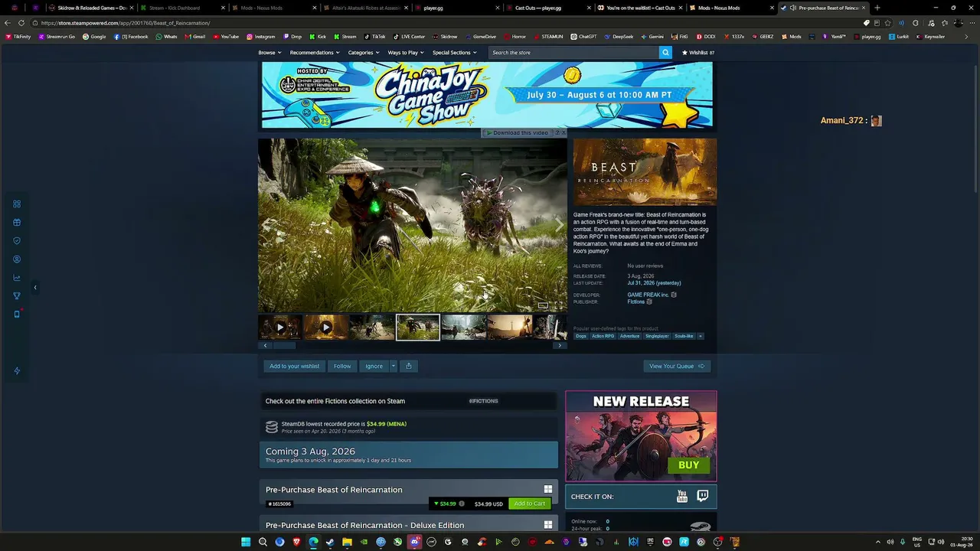Expand the Special Sections menu
This screenshot has width=980, height=551.
[454, 53]
